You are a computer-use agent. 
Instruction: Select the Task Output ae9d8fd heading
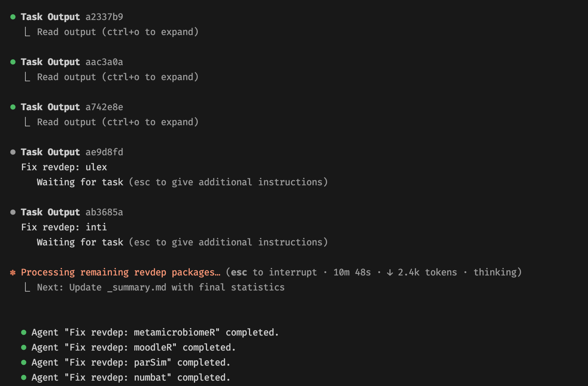click(72, 152)
